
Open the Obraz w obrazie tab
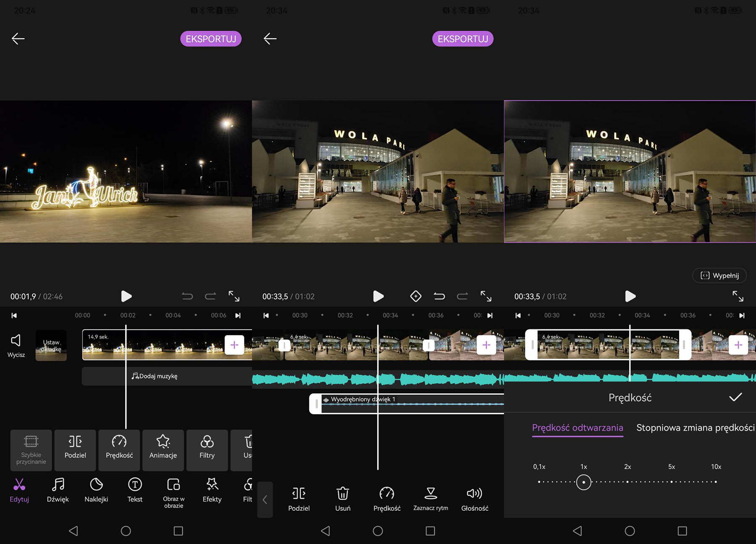tap(173, 493)
